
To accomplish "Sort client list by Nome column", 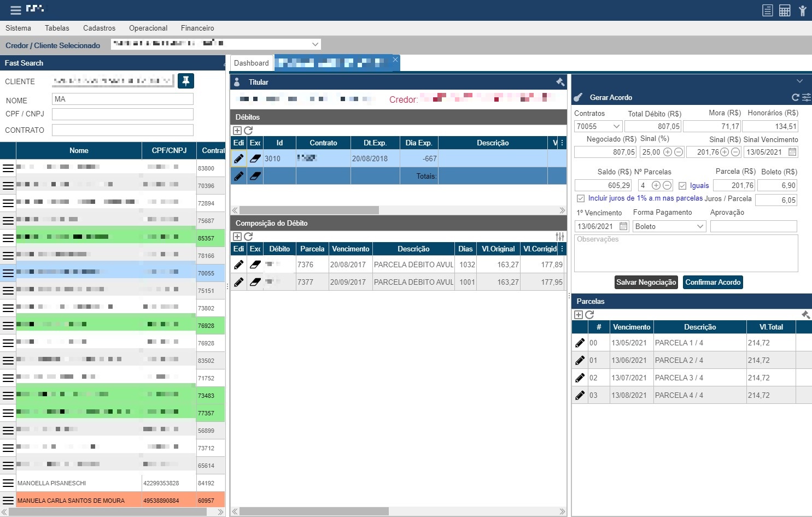I will tap(79, 150).
